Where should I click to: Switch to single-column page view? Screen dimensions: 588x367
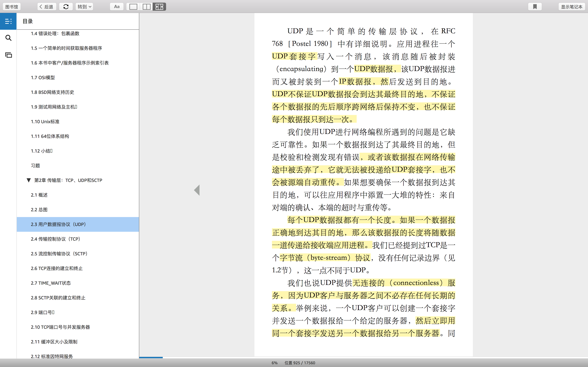click(133, 7)
